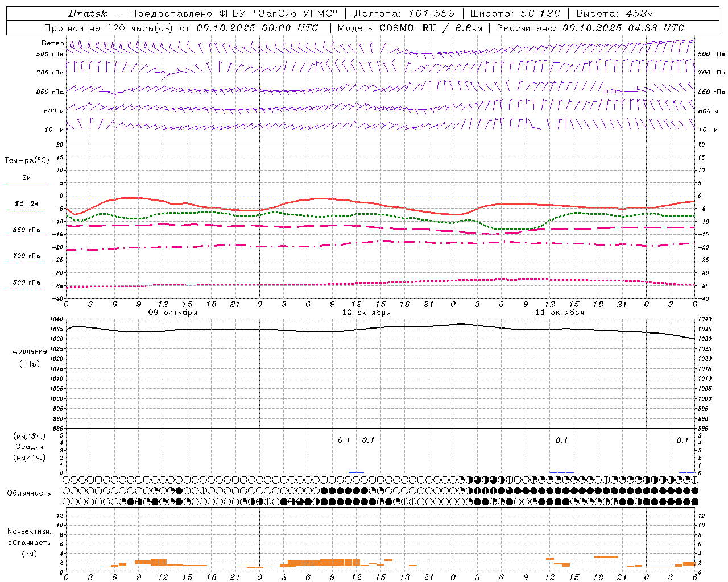Click the station name "Bratsk" in header
The image size is (728, 582).
pos(88,14)
